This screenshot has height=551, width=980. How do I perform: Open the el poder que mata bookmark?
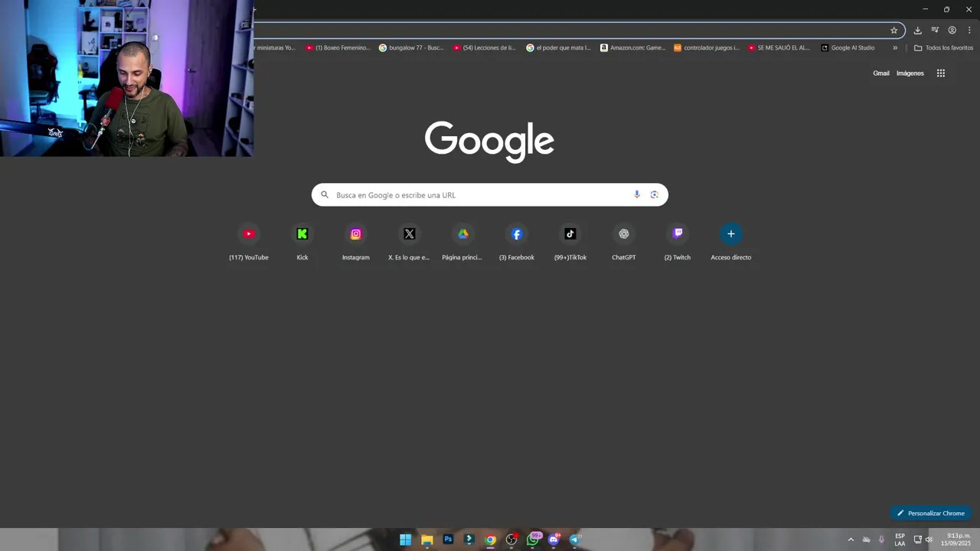[x=558, y=47]
